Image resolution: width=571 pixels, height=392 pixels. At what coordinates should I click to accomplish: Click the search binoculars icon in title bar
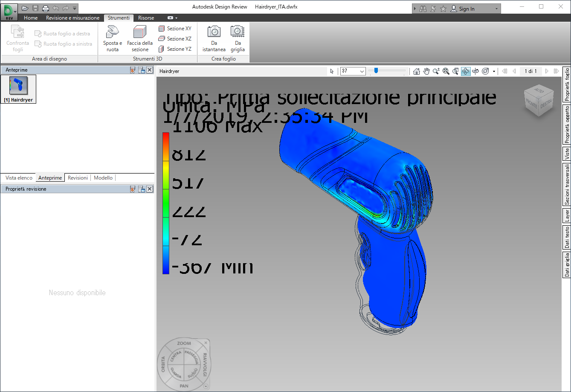click(x=423, y=9)
